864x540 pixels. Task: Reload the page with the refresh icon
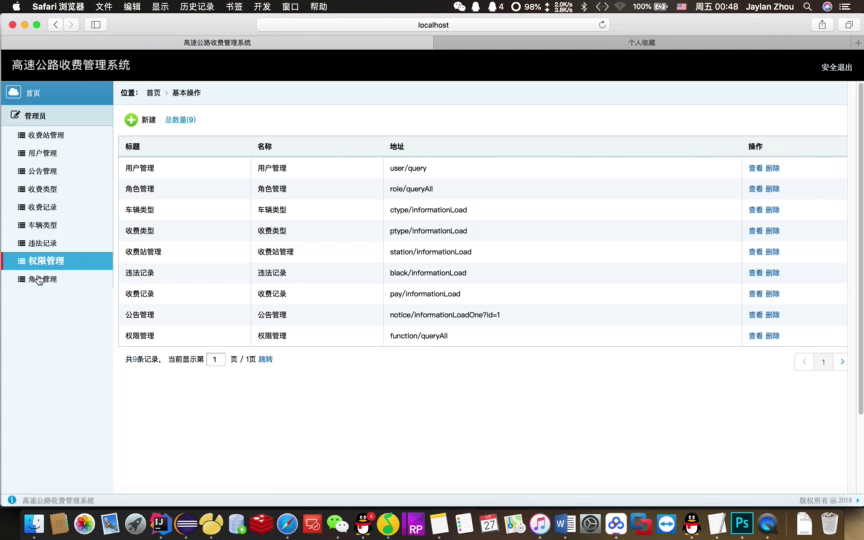[x=602, y=24]
